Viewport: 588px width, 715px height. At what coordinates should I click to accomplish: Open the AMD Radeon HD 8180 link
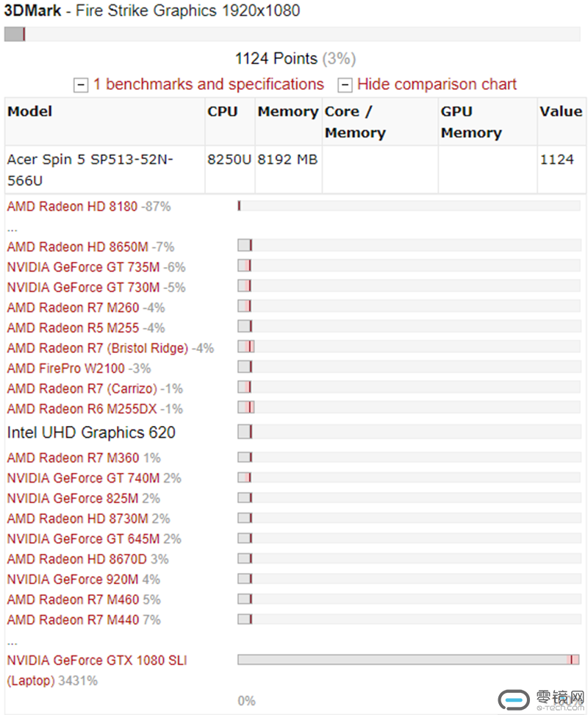(x=72, y=207)
